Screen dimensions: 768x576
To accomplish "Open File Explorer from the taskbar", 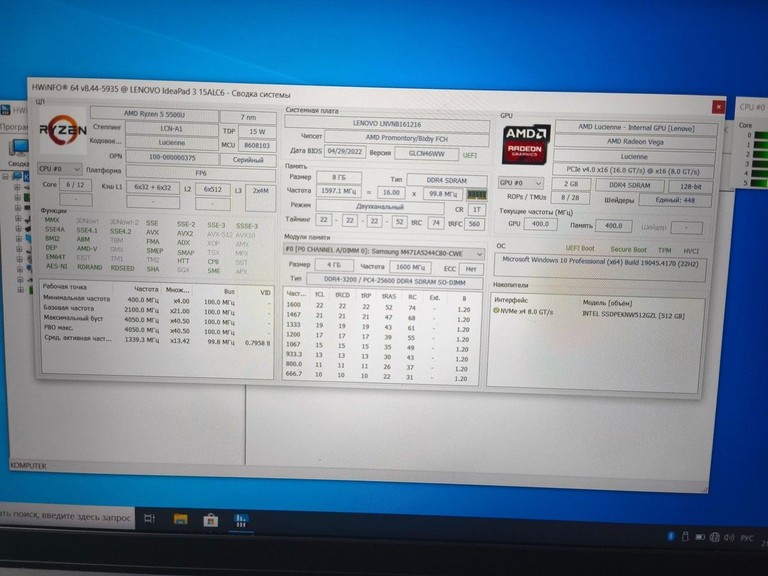I will 180,519.
